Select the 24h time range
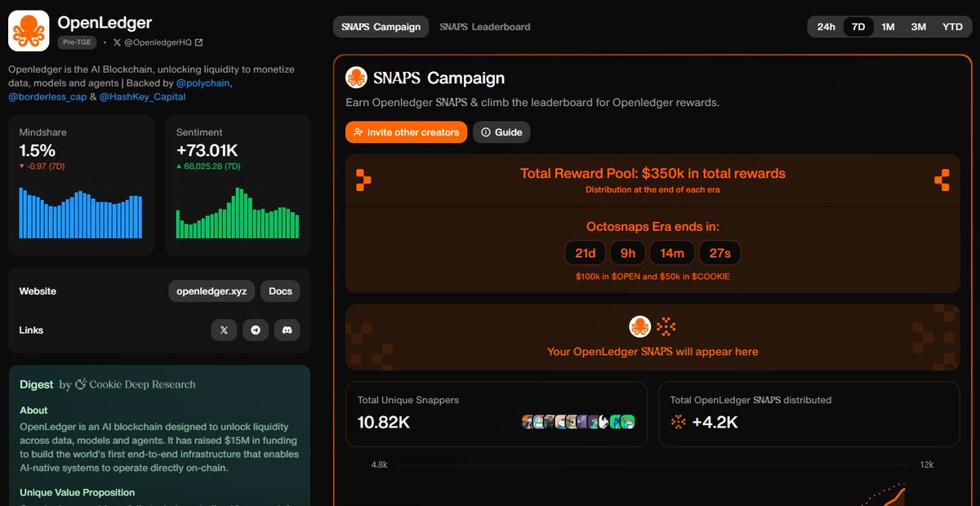The image size is (980, 506). (x=826, y=27)
